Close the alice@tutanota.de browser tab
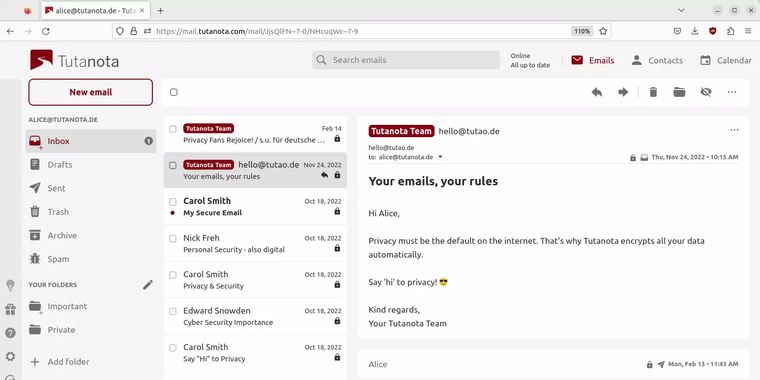Viewport: 760px width, 380px height. pyautogui.click(x=142, y=10)
